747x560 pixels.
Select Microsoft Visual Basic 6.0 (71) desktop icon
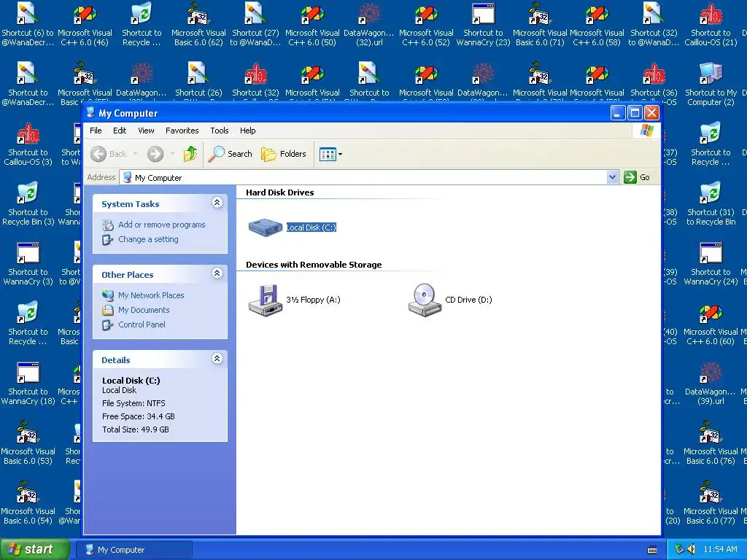[x=540, y=25]
